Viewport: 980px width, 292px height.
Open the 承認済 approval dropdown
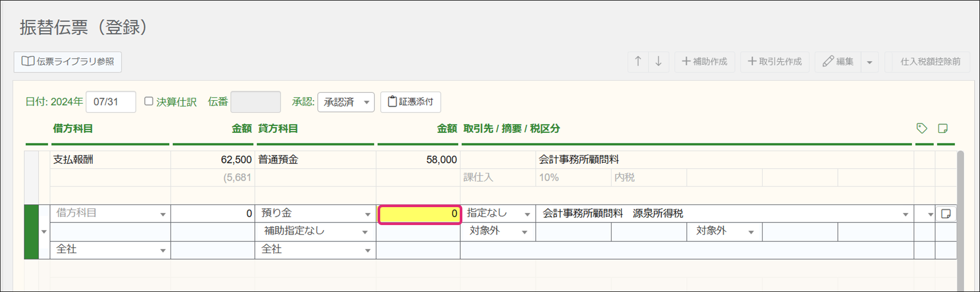click(x=346, y=102)
